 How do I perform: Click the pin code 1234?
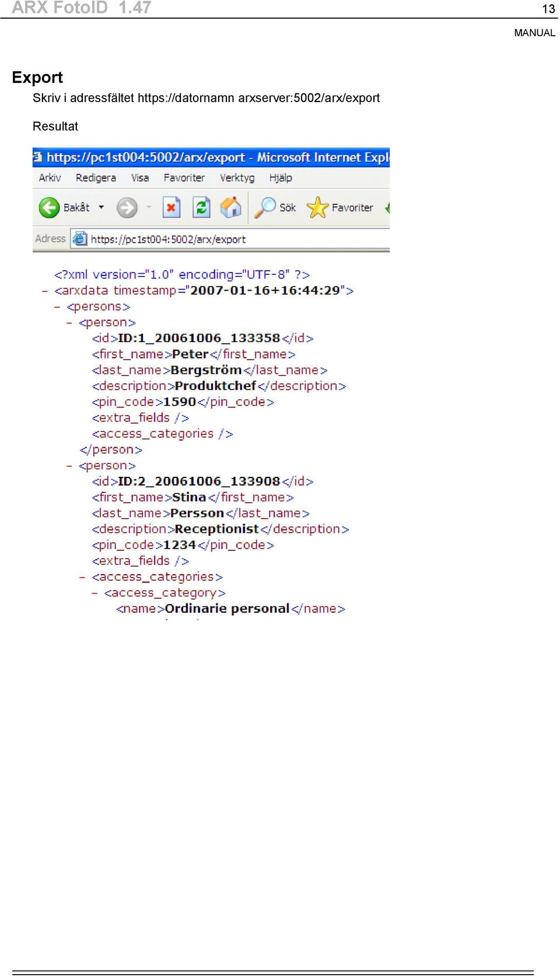[x=180, y=545]
